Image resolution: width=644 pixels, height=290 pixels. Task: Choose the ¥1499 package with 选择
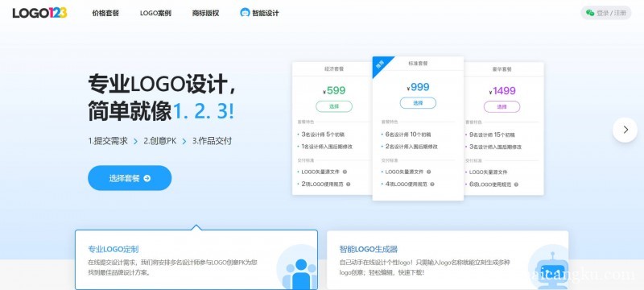pyautogui.click(x=502, y=106)
